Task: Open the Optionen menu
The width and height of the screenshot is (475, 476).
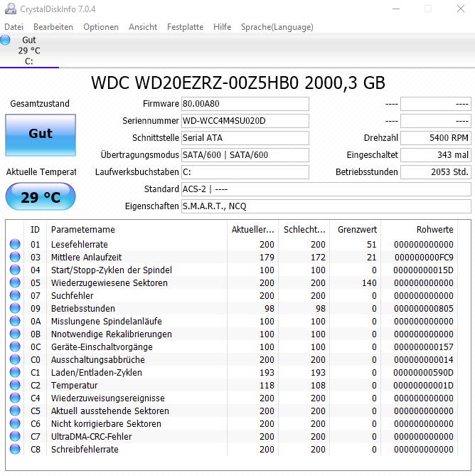Action: click(101, 27)
